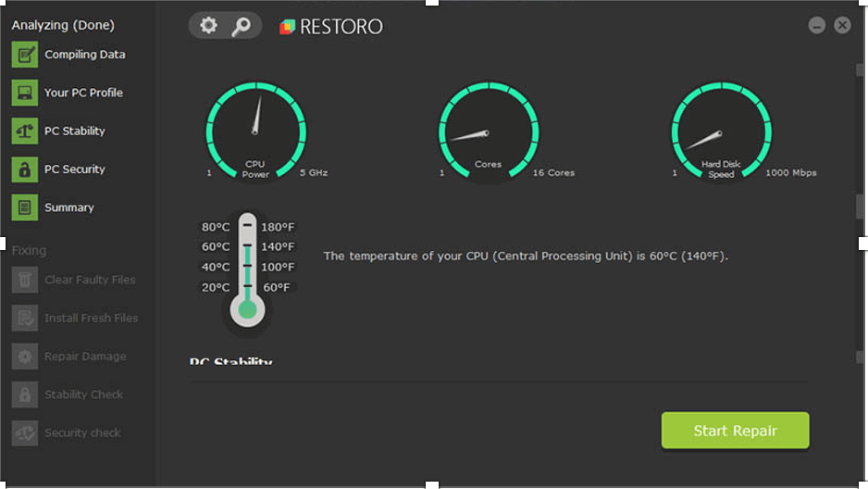Click the RESTORO title text
The image size is (868, 489).
[x=341, y=27]
